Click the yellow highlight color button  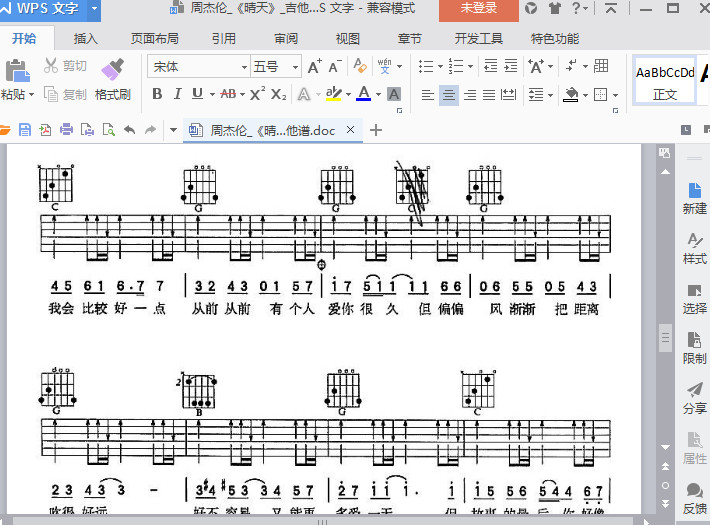point(334,94)
